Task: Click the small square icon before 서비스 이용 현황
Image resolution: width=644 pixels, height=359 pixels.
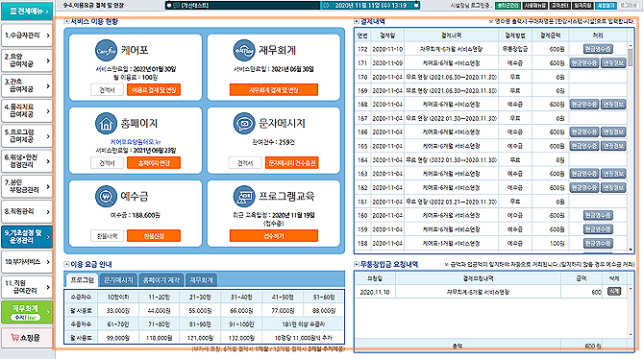Action: tap(66, 22)
